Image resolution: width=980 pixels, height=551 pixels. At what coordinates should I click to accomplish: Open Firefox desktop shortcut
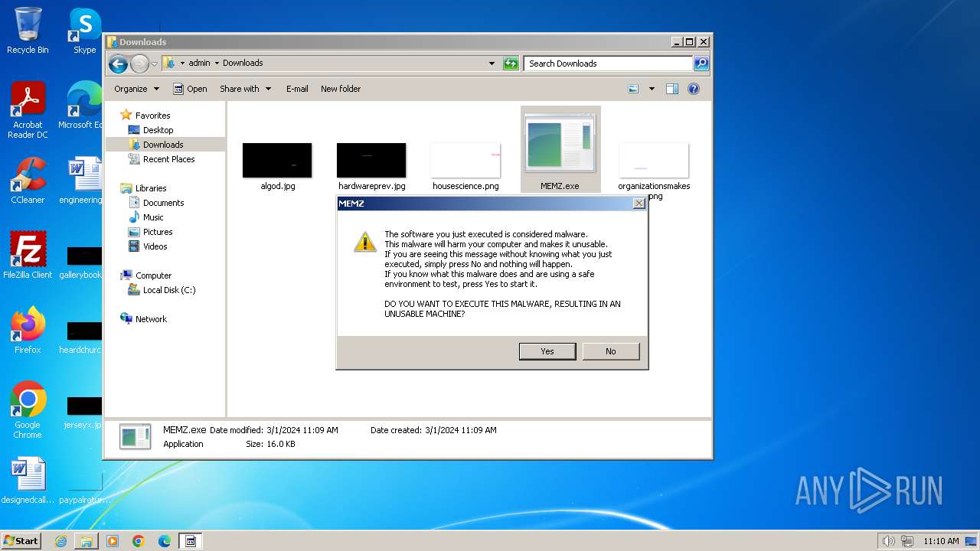[x=28, y=331]
